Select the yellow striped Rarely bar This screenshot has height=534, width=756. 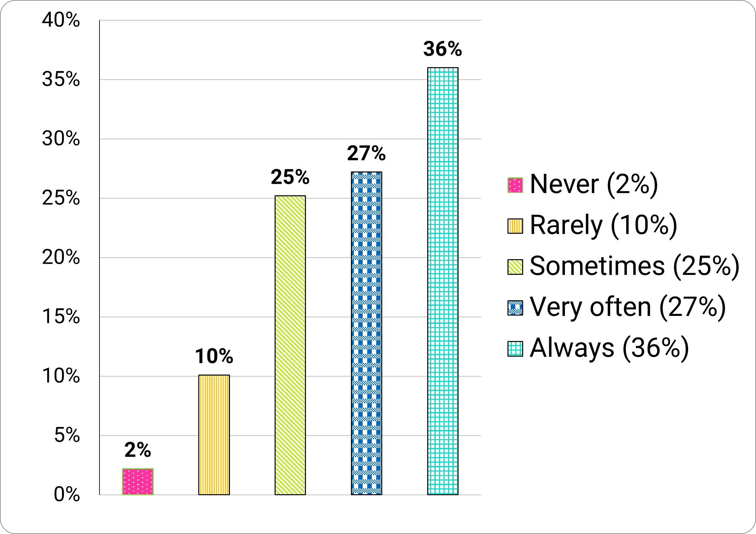click(x=214, y=435)
